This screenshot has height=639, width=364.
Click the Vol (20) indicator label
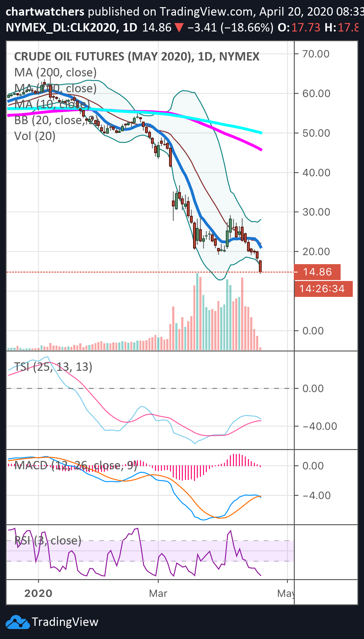tap(35, 136)
